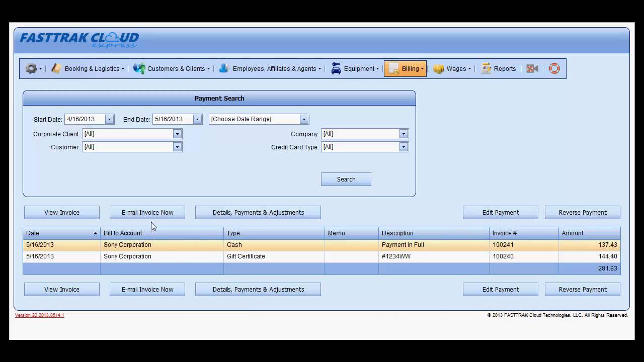Click invoice number 100240 cell
The width and height of the screenshot is (644, 362).
click(x=524, y=256)
